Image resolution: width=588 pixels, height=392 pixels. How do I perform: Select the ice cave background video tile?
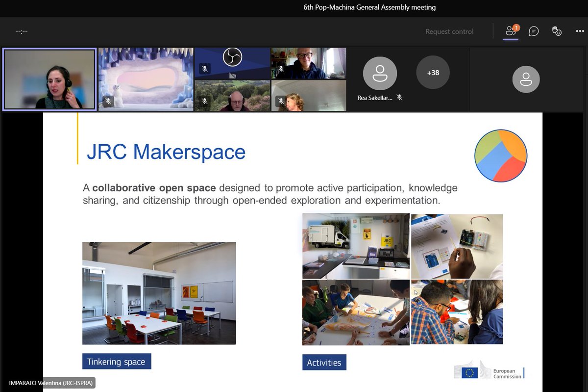(x=146, y=79)
